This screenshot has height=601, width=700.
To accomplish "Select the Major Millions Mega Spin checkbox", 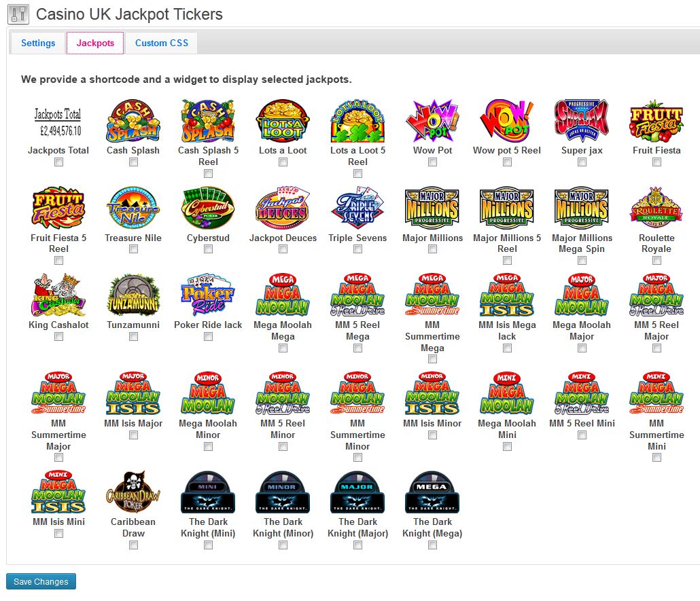I will [x=582, y=261].
